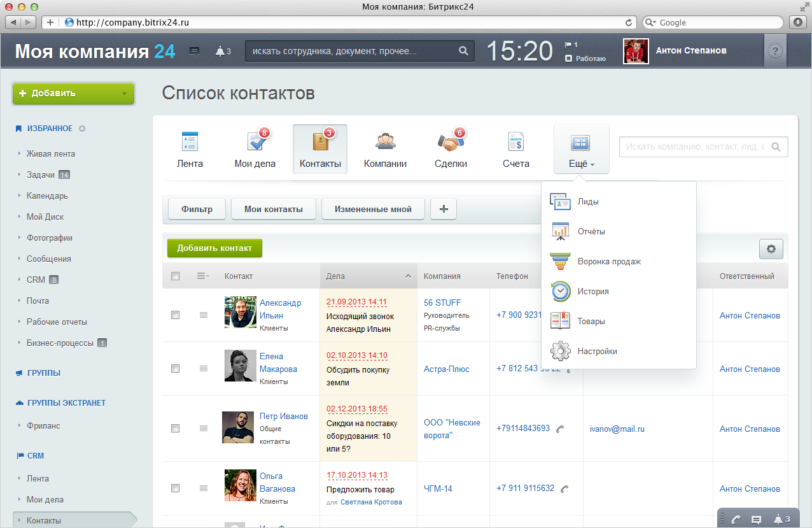The height and width of the screenshot is (528, 812).
Task: Open Мои дела with 8 badge
Action: pos(256,141)
